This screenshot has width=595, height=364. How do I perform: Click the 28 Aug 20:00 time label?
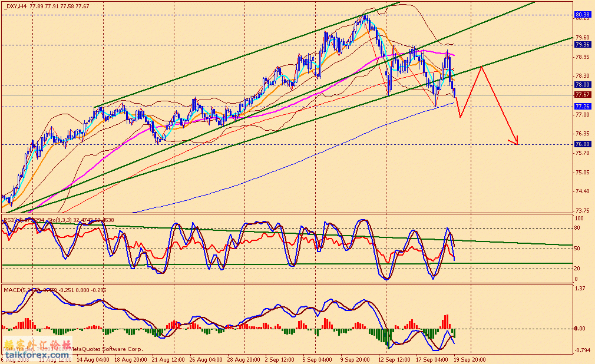(244, 359)
